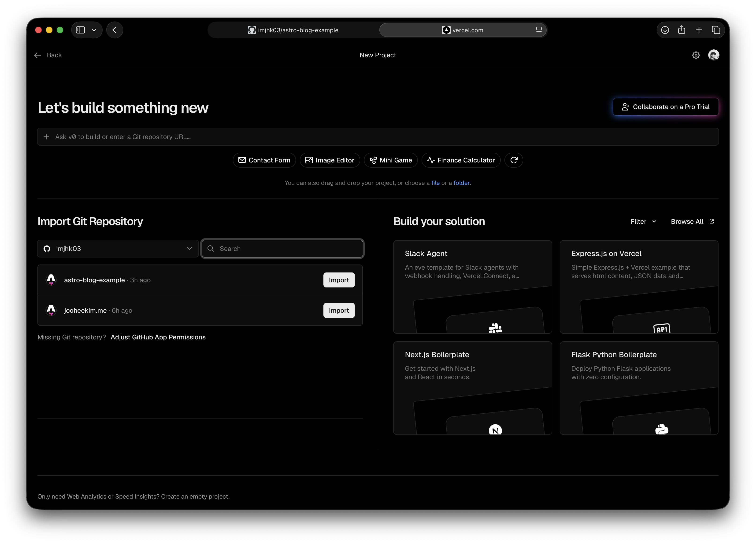Toggle the Safari sidebar icon
Screen dimensions: 756x544
pyautogui.click(x=80, y=30)
